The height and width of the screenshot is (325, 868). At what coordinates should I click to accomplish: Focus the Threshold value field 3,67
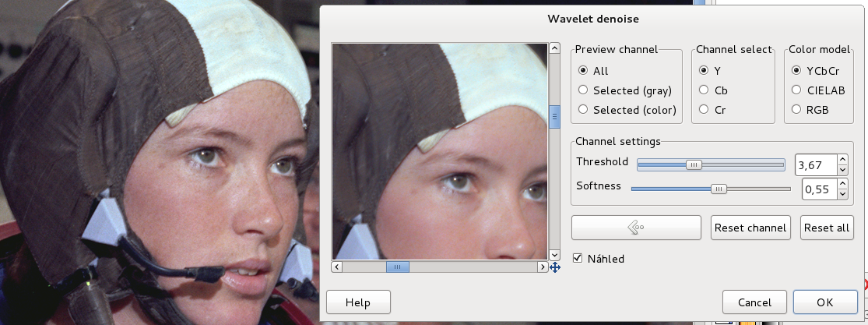(x=816, y=164)
